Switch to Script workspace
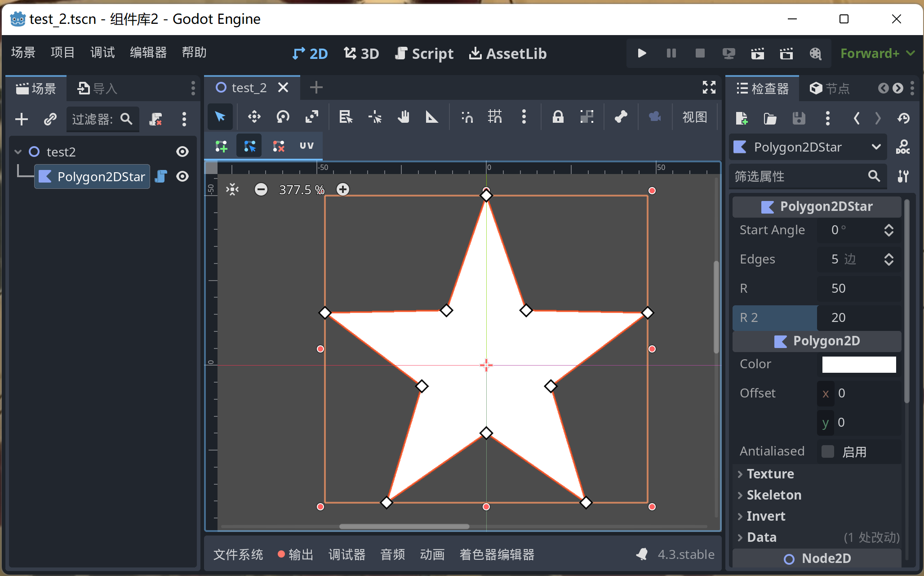This screenshot has width=924, height=576. (x=424, y=54)
